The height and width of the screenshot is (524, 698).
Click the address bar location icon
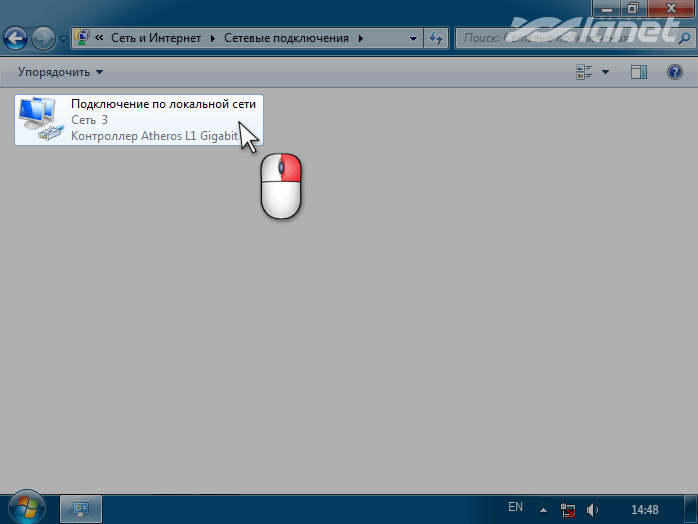[82, 38]
